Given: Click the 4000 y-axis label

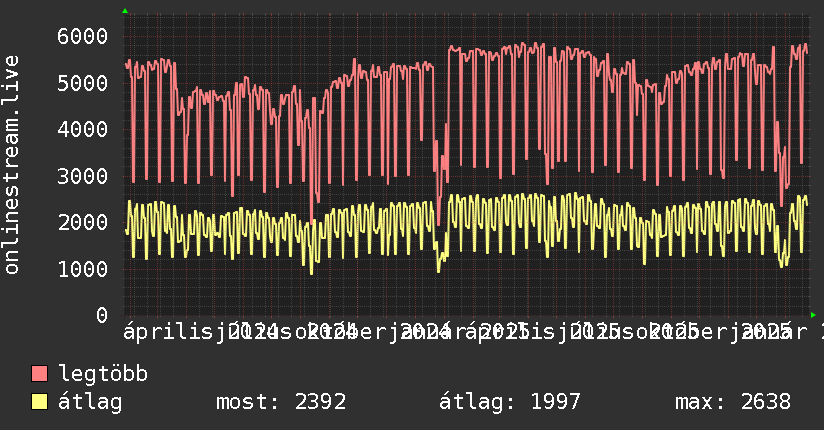Looking at the screenshot, I should click(83, 129).
